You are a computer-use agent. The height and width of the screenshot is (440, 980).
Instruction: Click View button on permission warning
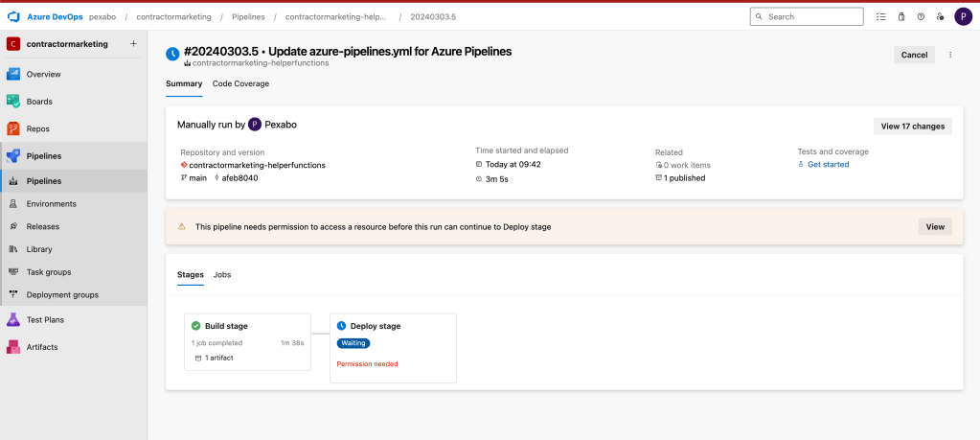935,227
